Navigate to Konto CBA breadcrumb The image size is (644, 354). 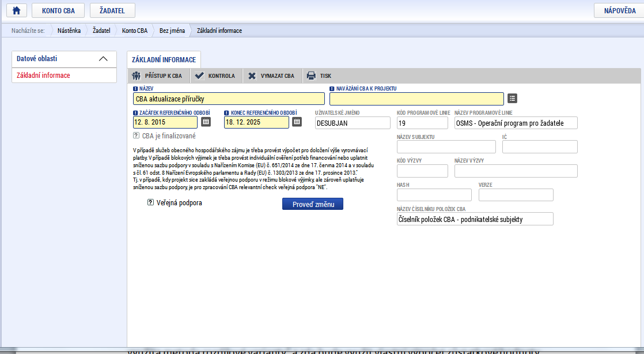pyautogui.click(x=135, y=31)
